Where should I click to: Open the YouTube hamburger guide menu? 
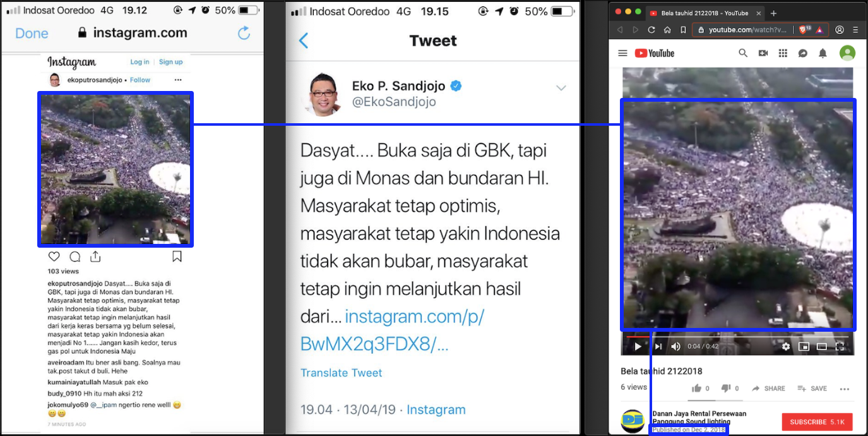point(622,53)
